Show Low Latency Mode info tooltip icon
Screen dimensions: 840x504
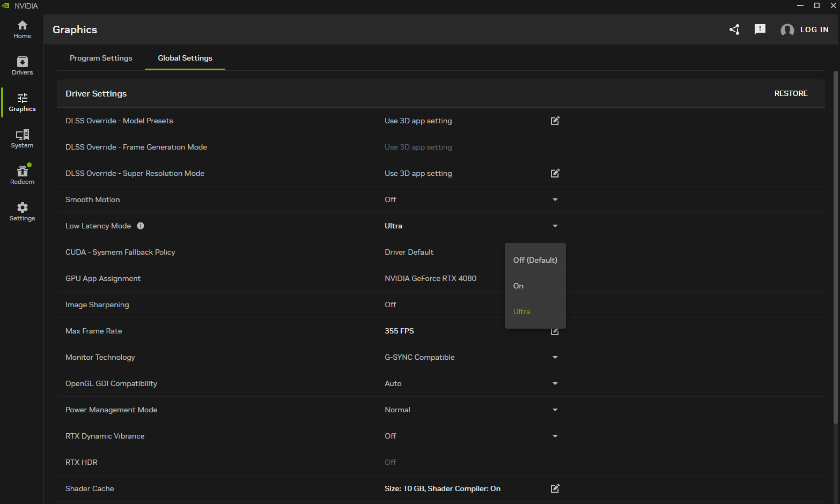tap(141, 226)
